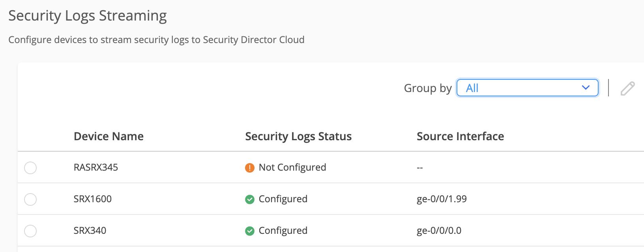Click the Source Interface column header
The image size is (644, 252).
(460, 136)
